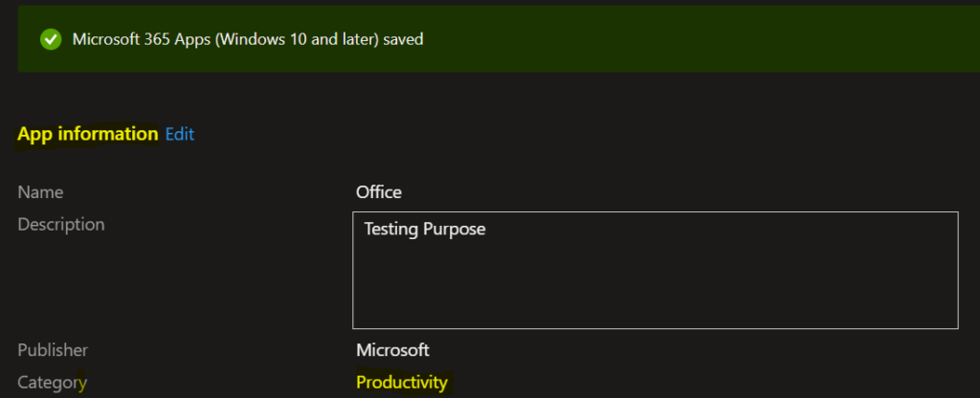This screenshot has width=980, height=398.
Task: Click empty area of green notification banner
Action: [687, 39]
